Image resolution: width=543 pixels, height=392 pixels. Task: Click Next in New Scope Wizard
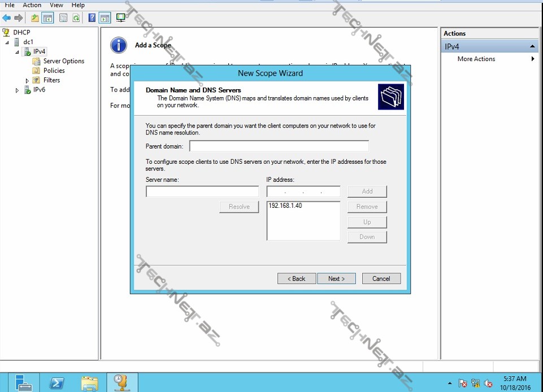click(x=336, y=278)
